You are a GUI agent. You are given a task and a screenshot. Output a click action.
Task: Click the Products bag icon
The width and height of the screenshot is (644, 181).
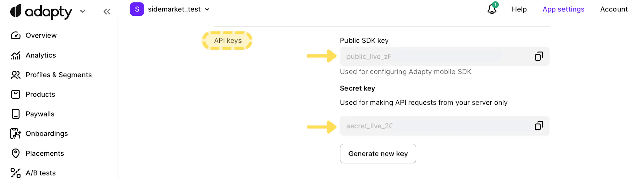pos(16,94)
